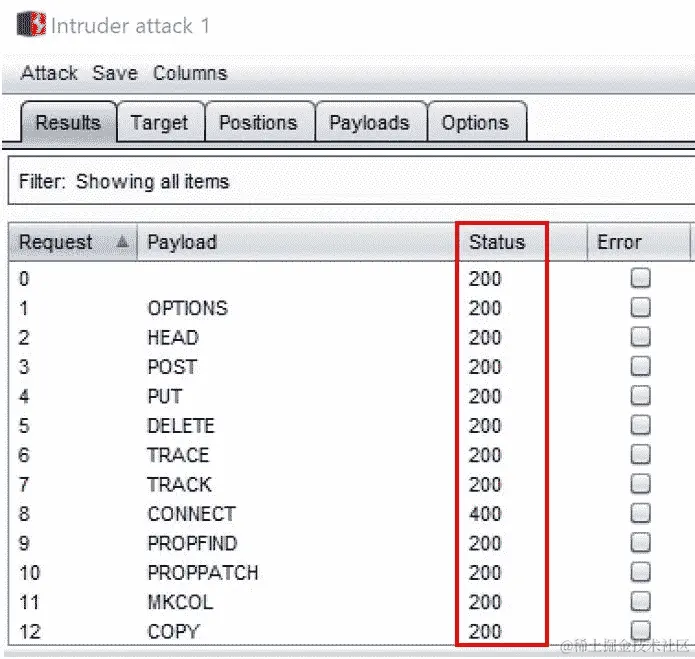Toggle Error checkbox for DELETE row
695x659 pixels.
pos(640,425)
